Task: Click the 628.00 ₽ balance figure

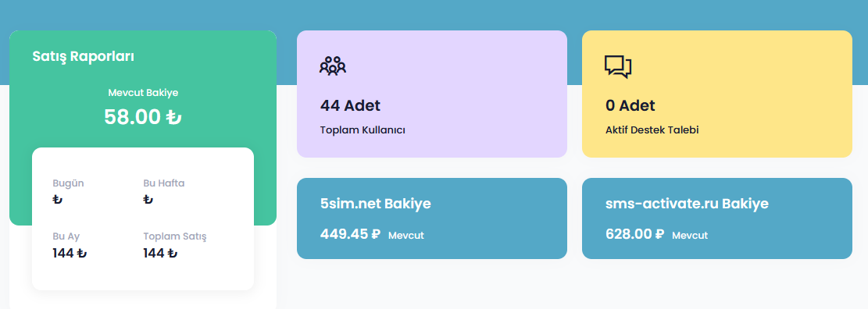Action: coord(635,234)
